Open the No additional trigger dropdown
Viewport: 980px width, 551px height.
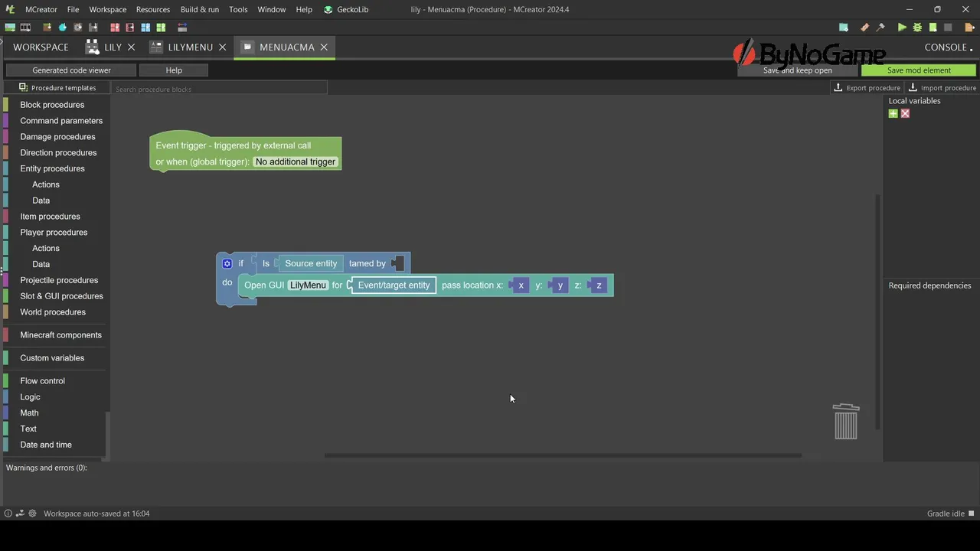tap(296, 161)
